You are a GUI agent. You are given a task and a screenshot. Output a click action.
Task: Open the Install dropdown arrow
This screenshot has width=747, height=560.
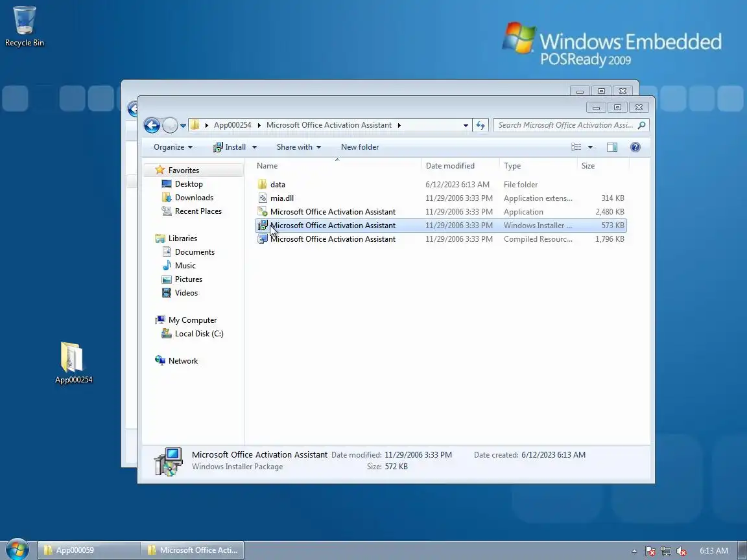click(254, 147)
